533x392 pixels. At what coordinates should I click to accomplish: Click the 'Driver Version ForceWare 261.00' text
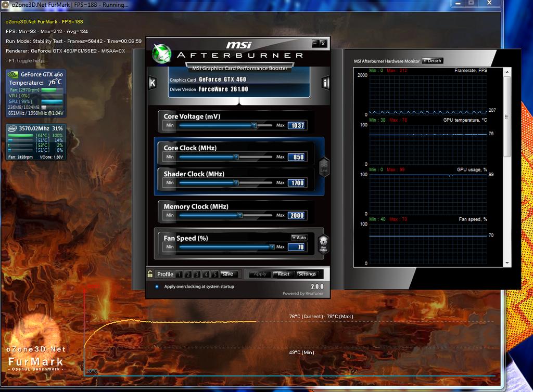coord(209,89)
